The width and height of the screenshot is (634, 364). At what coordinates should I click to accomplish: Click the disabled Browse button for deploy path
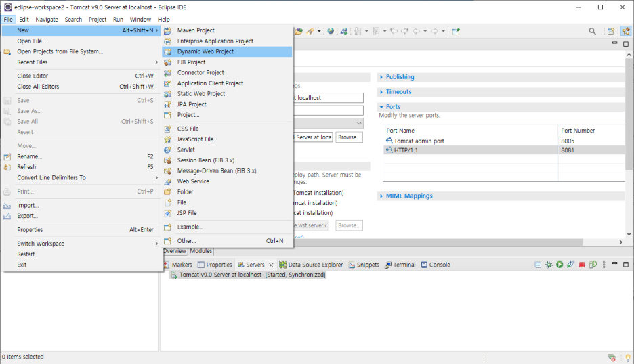click(349, 225)
